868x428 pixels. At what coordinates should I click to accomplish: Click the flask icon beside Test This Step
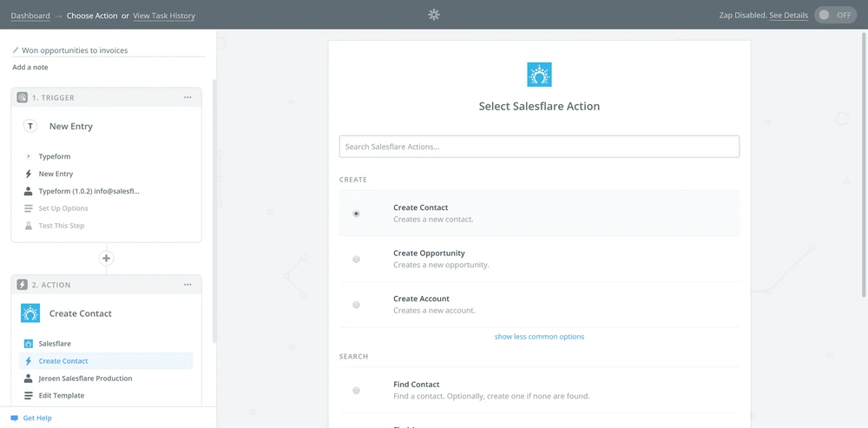tap(29, 226)
